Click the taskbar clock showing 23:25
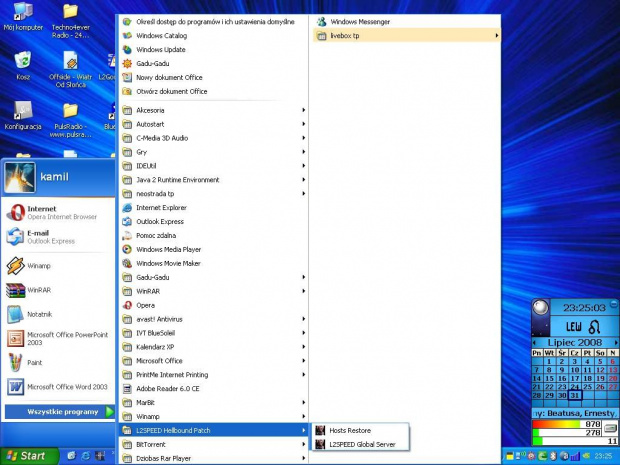 pos(603,456)
